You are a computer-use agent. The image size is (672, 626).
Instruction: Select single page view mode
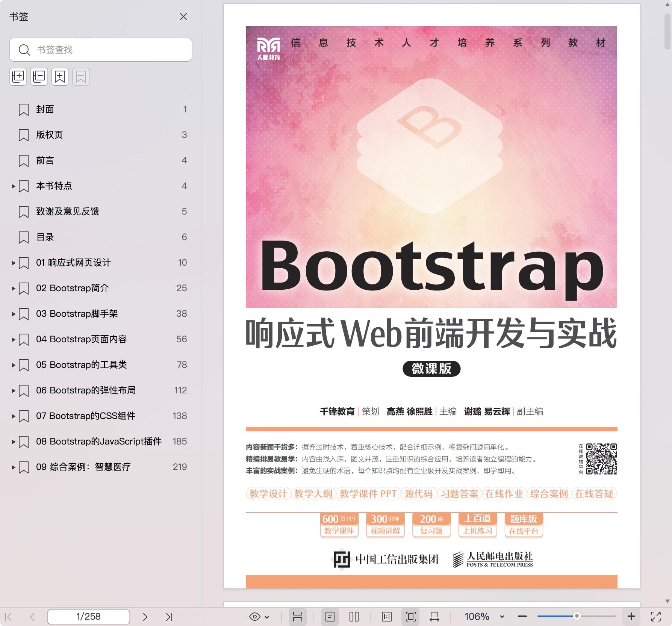(330, 617)
